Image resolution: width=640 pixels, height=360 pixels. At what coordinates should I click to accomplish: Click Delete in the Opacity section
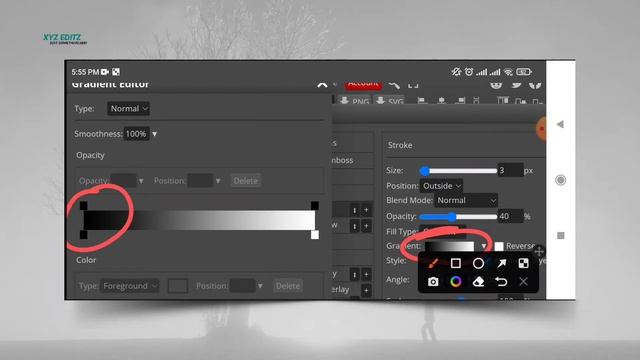(246, 181)
